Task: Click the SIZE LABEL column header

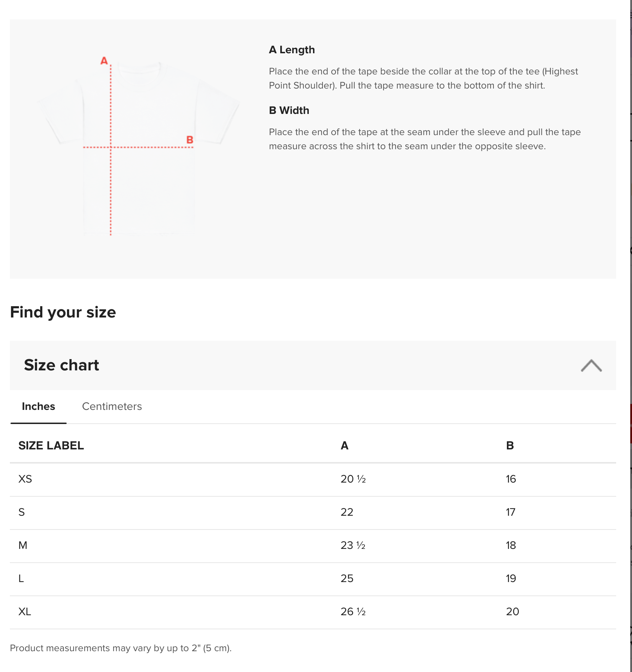Action: pyautogui.click(x=51, y=446)
